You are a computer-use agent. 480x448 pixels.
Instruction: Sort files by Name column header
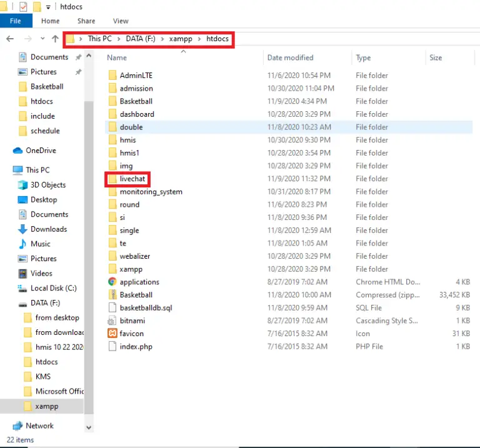pos(117,57)
